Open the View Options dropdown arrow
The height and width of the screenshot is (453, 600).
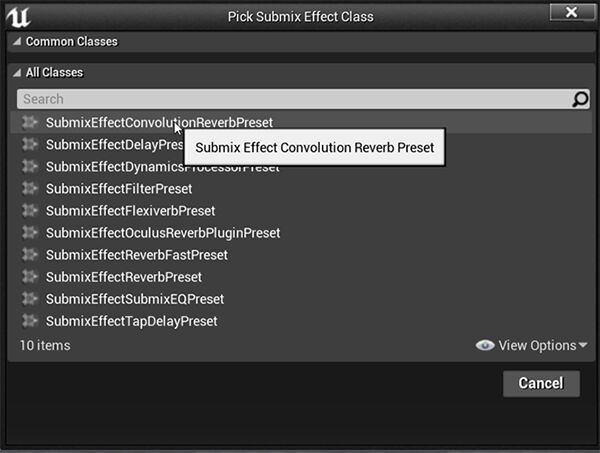pos(583,346)
